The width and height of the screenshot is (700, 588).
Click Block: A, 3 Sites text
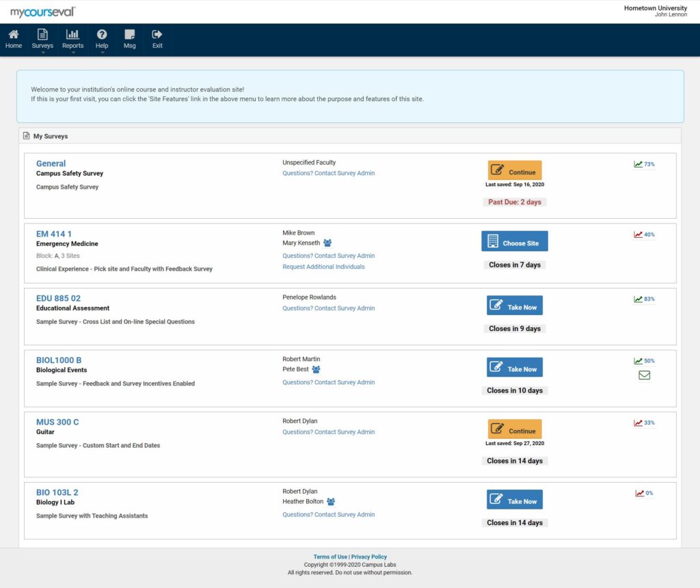coord(57,256)
